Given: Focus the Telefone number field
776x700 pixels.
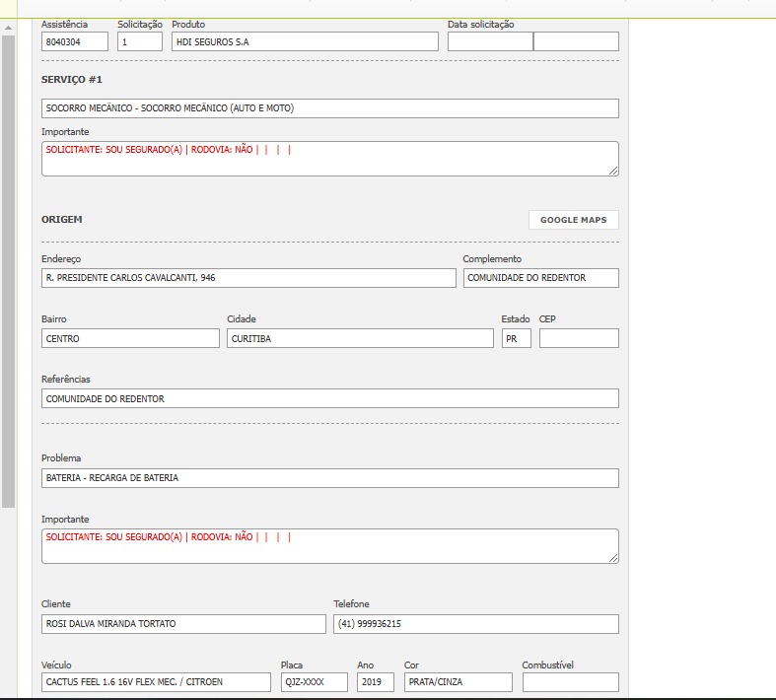Looking at the screenshot, I should 476,624.
